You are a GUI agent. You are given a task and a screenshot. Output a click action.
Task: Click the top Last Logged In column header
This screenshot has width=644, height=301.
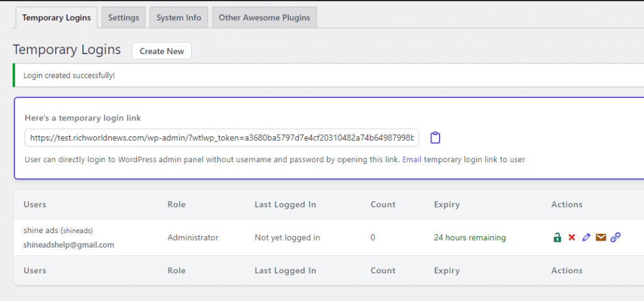pos(286,204)
